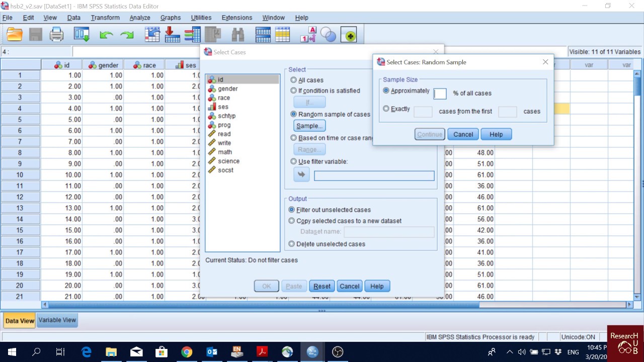
Task: Click the green plus customize toolbar icon
Action: [349, 35]
